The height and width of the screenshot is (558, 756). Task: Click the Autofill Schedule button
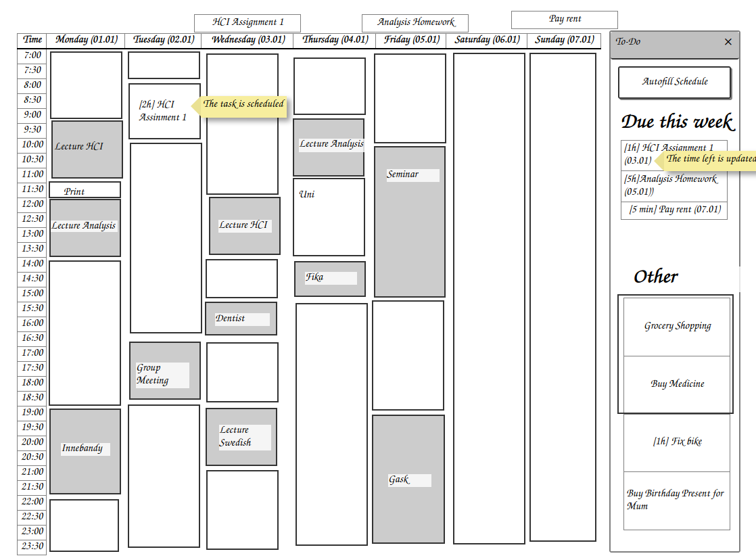[674, 83]
